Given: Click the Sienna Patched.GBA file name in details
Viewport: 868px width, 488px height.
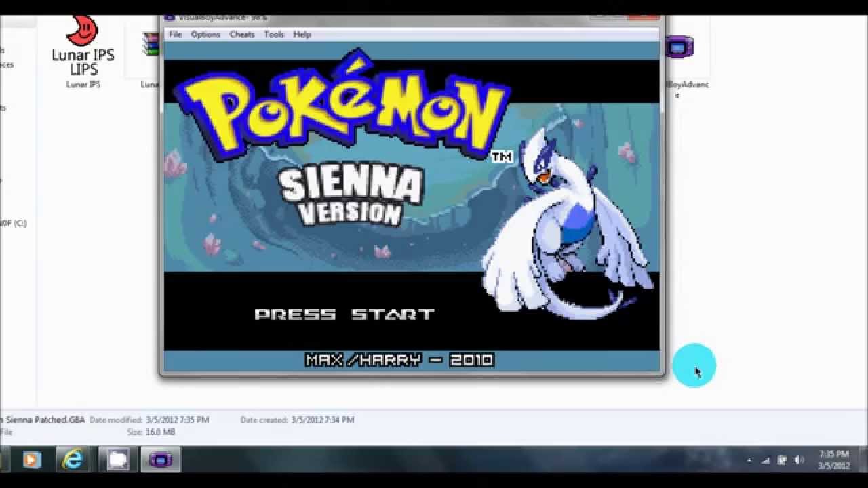Looking at the screenshot, I should (x=43, y=420).
